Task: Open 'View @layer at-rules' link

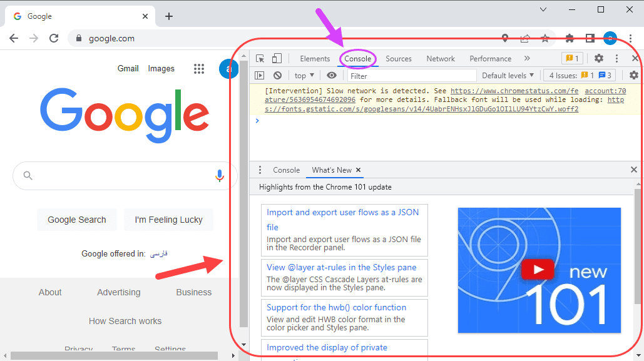Action: [x=341, y=267]
